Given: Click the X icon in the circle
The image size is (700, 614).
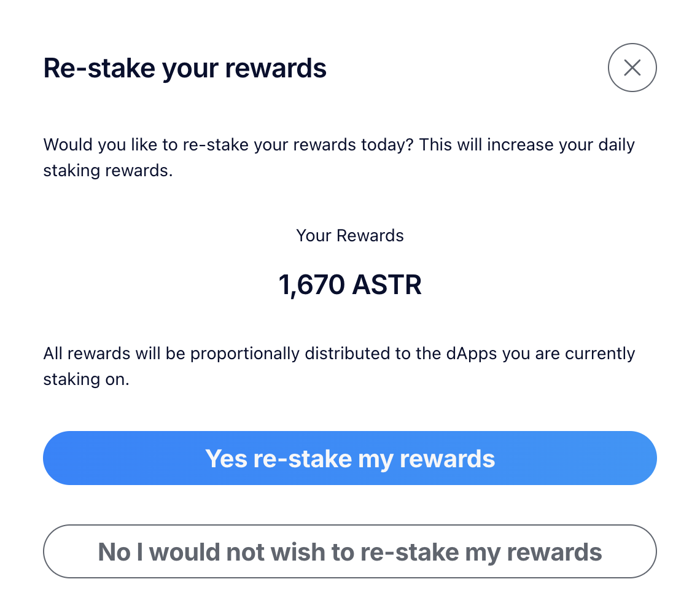Looking at the screenshot, I should (632, 68).
